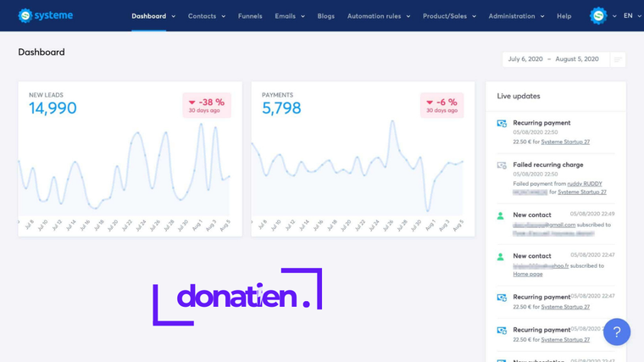Viewport: 644px width, 362px height.
Task: Click the systeme logo in header
Action: tap(45, 15)
